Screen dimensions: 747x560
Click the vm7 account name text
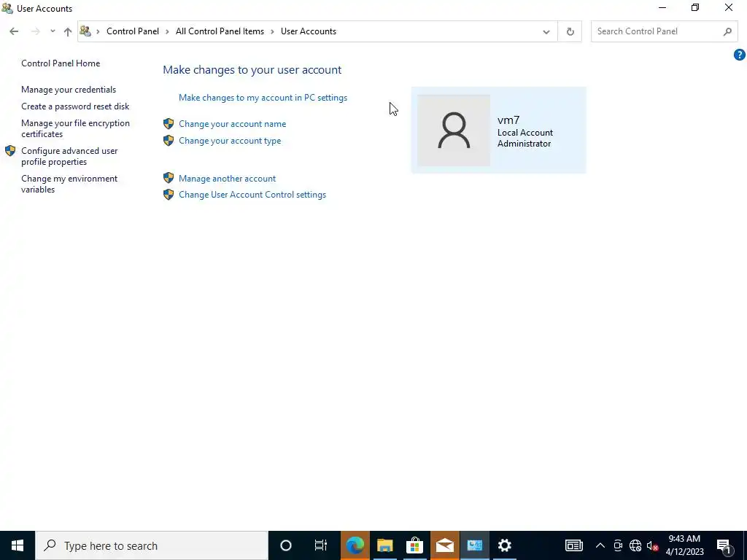pyautogui.click(x=508, y=120)
